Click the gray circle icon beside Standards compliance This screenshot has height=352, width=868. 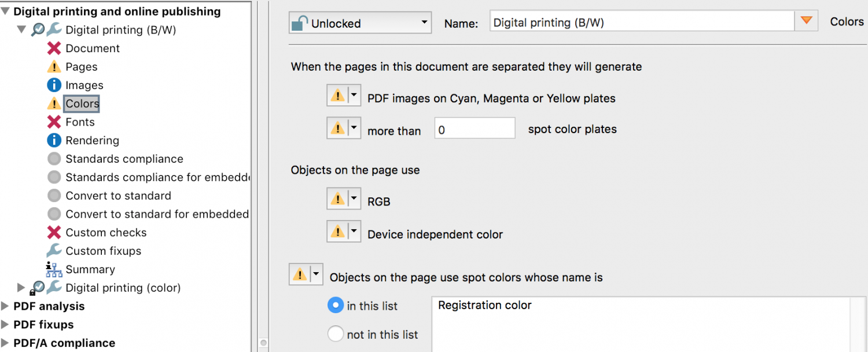54,159
